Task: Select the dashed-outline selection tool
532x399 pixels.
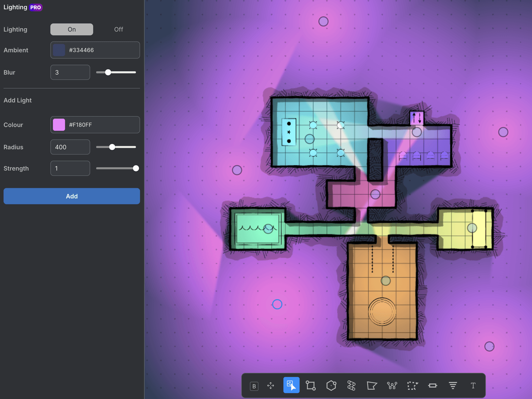Action: click(x=412, y=386)
